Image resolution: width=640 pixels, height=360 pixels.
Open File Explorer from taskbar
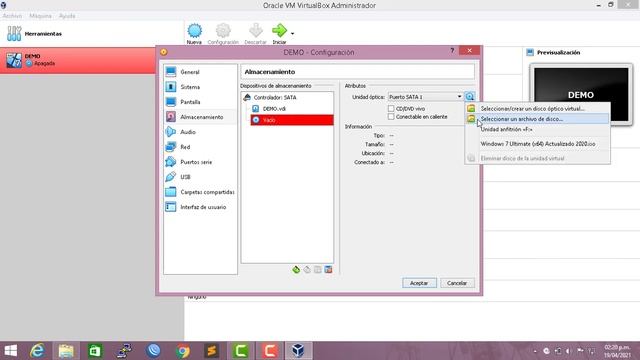pos(66,351)
